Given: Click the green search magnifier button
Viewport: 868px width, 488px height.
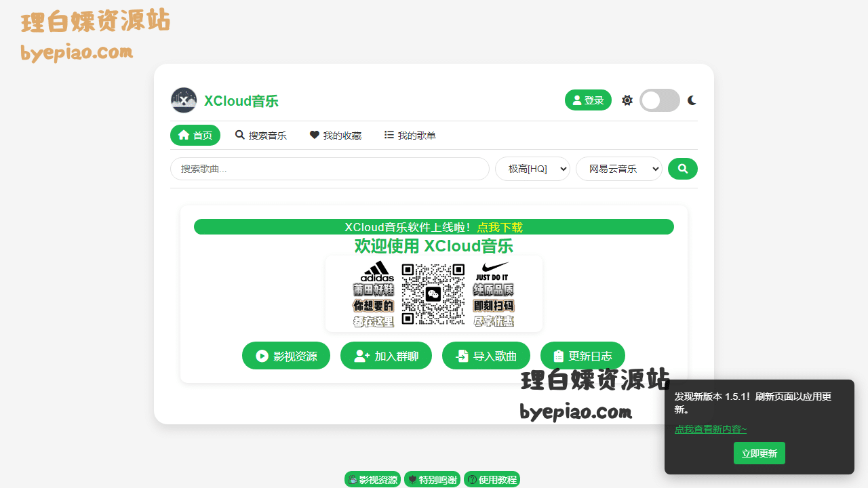Looking at the screenshot, I should tap(683, 169).
